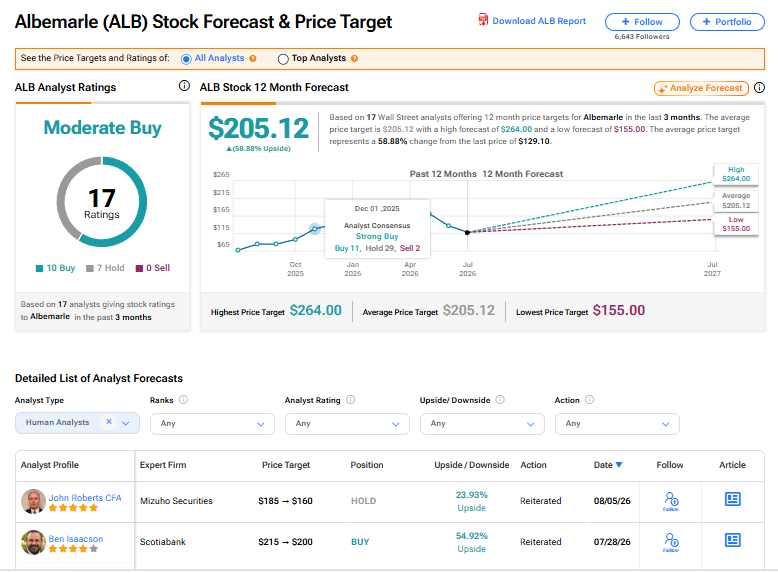This screenshot has width=778, height=573.
Task: Click the Analyze Forecast button
Action: point(701,88)
